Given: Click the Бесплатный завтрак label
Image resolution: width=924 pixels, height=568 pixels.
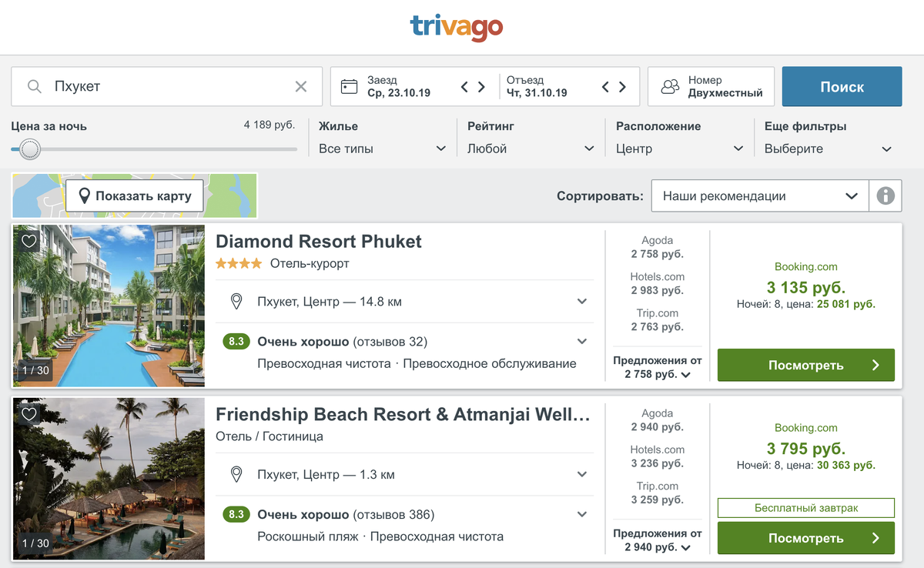Looking at the screenshot, I should point(806,508).
